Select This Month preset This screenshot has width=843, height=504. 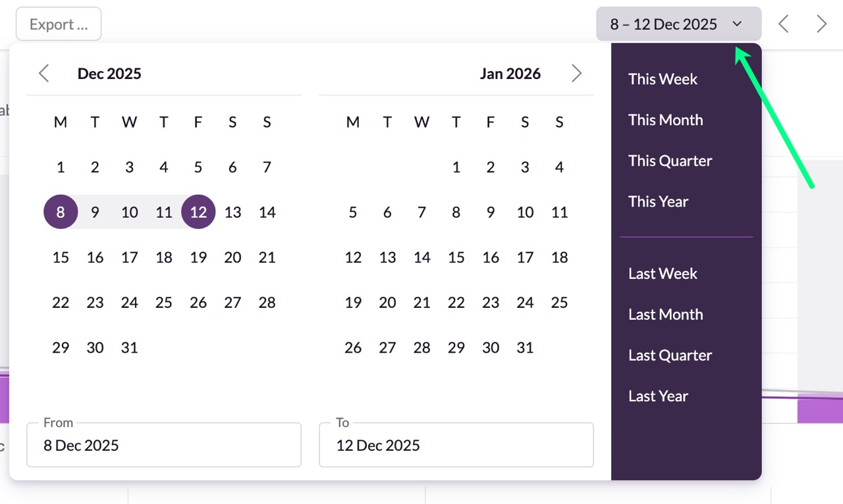(665, 120)
